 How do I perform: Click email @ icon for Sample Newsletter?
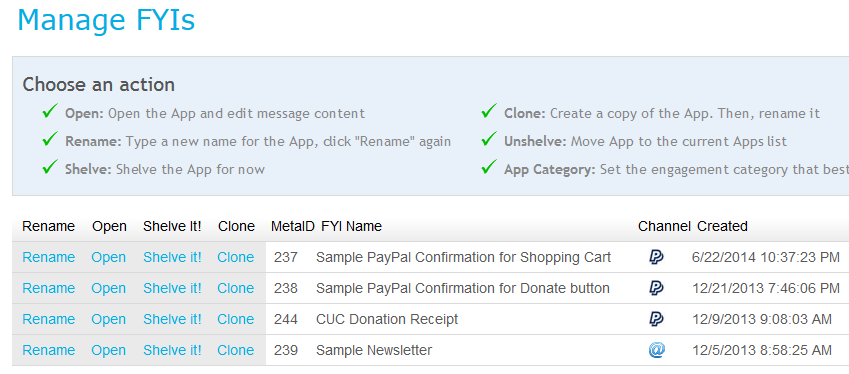(656, 350)
